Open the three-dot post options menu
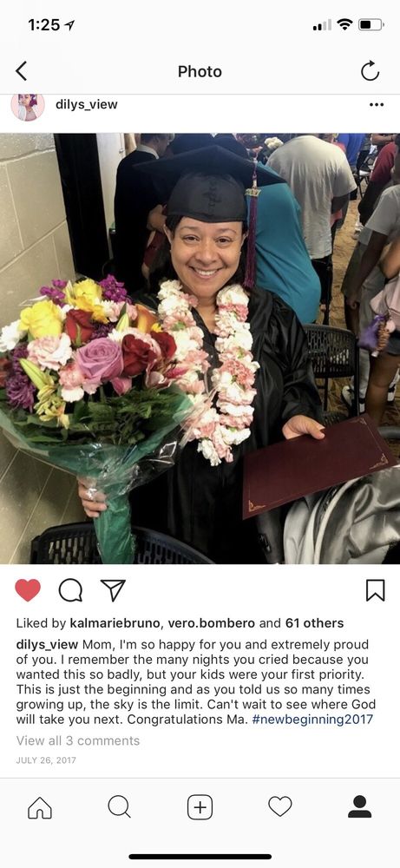Image resolution: width=400 pixels, height=868 pixels. (377, 105)
